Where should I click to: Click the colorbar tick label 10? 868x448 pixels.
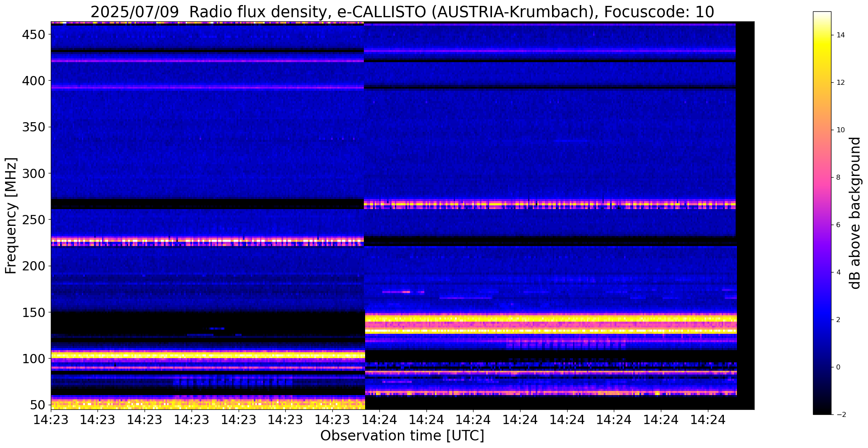point(841,130)
